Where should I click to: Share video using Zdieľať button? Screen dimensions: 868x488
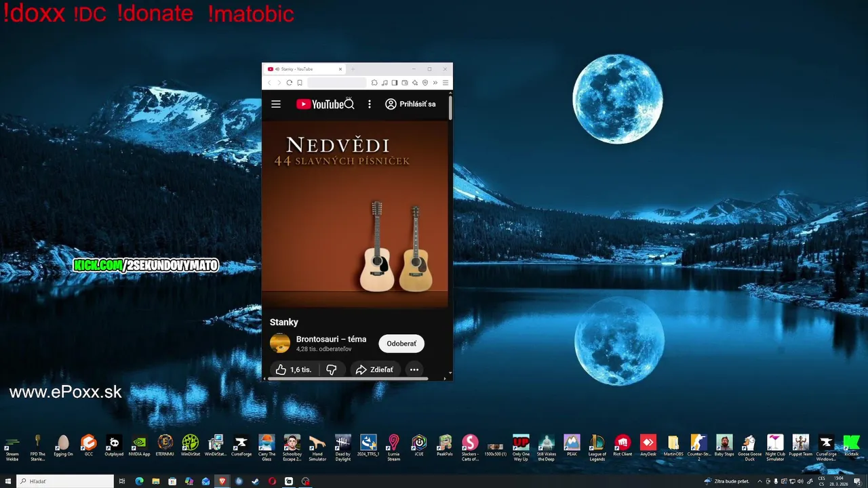[375, 369]
